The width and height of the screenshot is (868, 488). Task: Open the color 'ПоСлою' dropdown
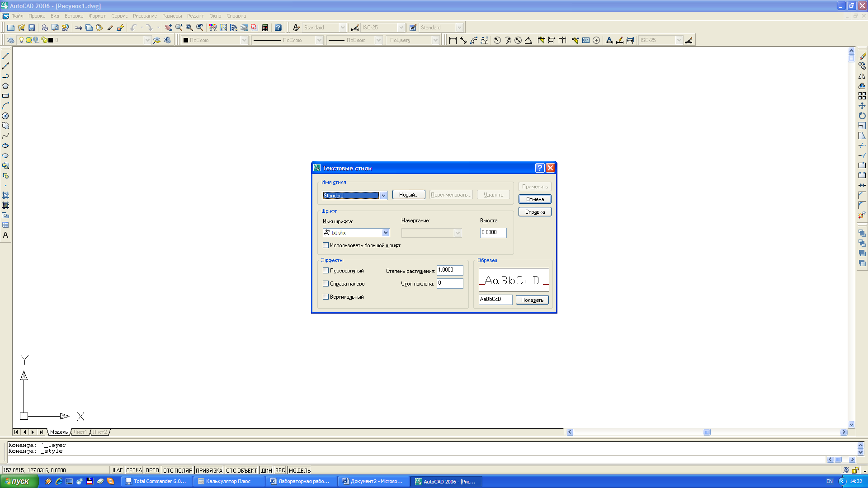244,40
